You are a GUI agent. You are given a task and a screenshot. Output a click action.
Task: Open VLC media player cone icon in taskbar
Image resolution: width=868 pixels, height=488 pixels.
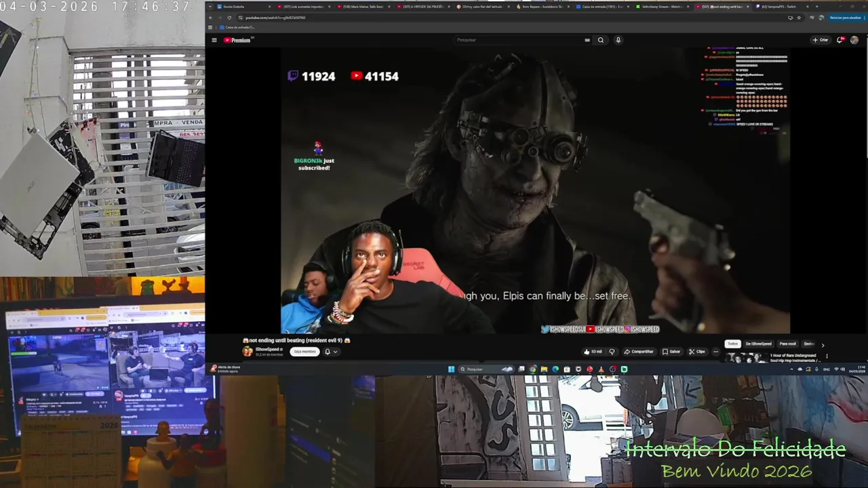[x=601, y=369]
